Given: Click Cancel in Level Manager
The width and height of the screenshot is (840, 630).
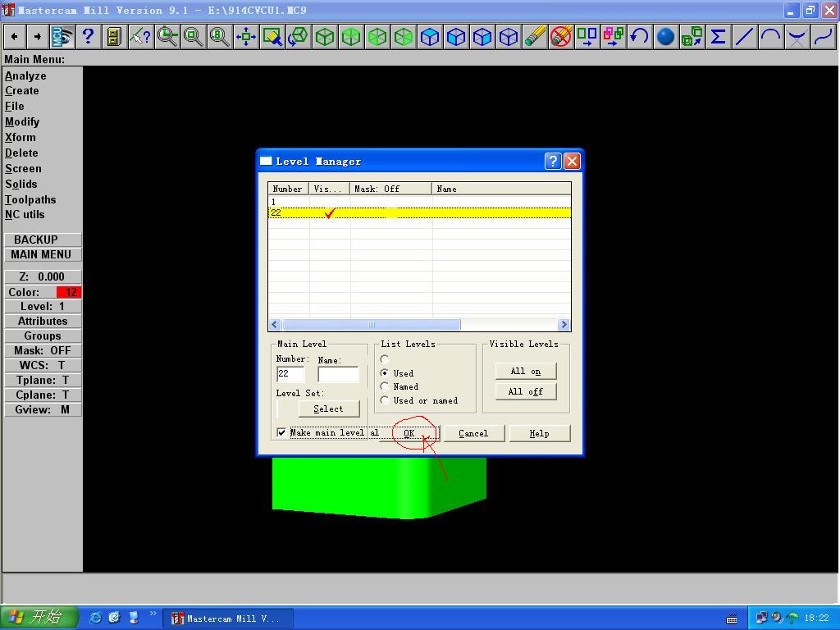Looking at the screenshot, I should pos(473,433).
